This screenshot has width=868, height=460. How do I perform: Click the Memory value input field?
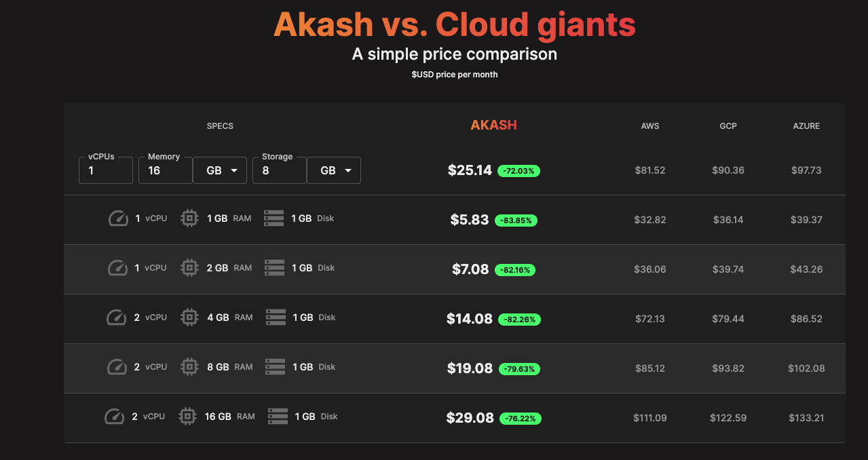click(166, 170)
